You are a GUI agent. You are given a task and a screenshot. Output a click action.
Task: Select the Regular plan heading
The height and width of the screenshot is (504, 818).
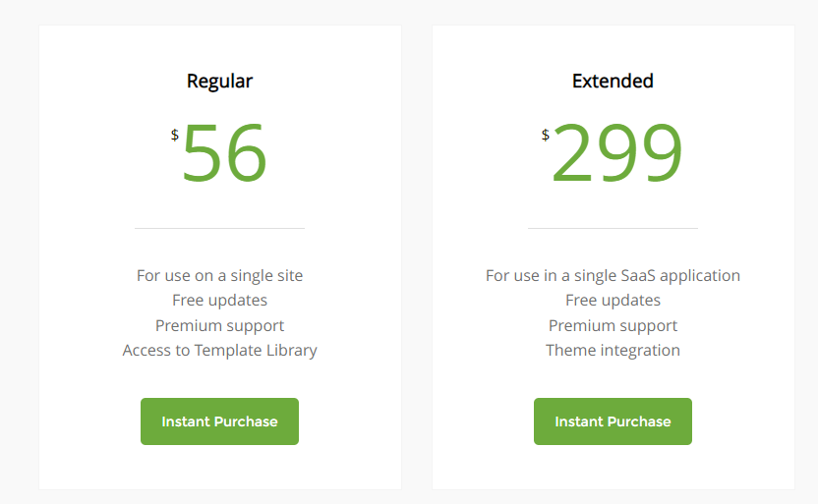(x=219, y=81)
